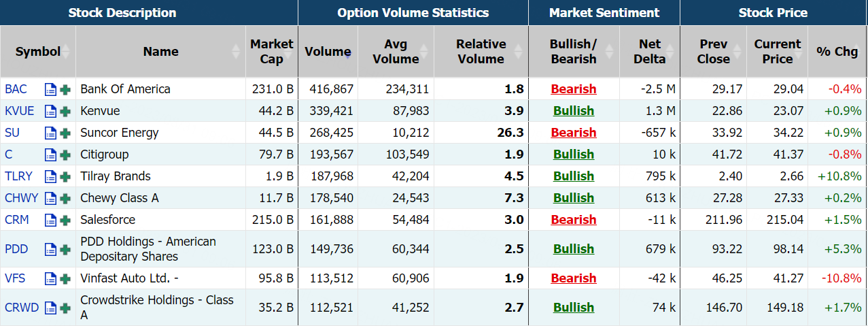Click Bullish sentiment link for Tilray Brands

tap(574, 176)
